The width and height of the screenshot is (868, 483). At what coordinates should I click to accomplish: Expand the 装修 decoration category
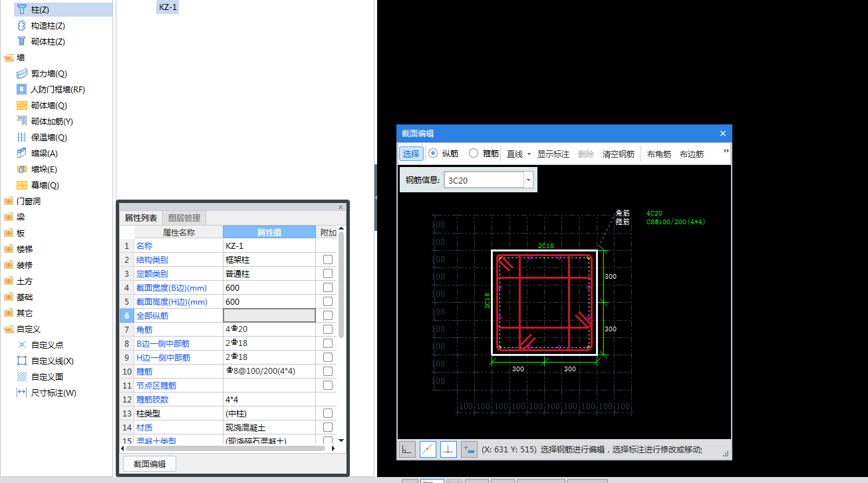(x=9, y=265)
